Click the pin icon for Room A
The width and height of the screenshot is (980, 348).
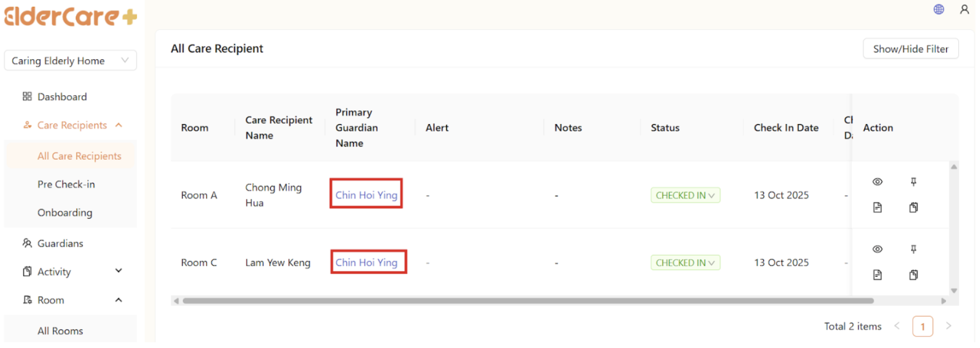[913, 182]
